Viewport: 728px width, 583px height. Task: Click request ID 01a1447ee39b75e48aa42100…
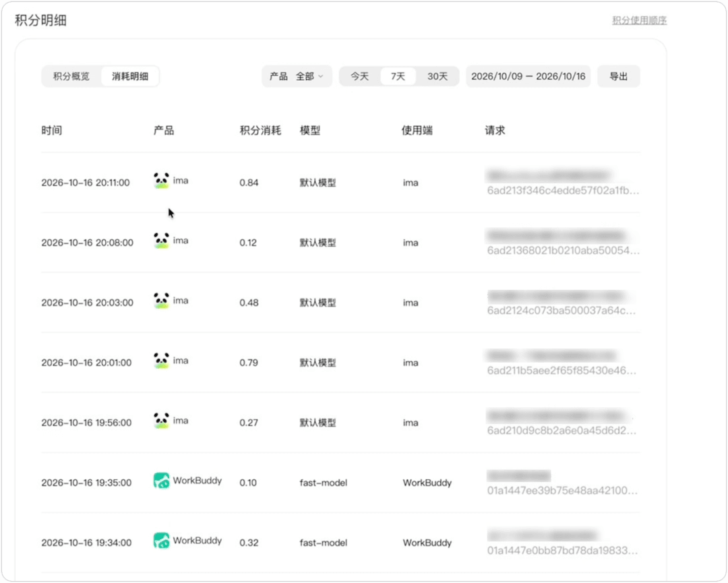tap(562, 490)
